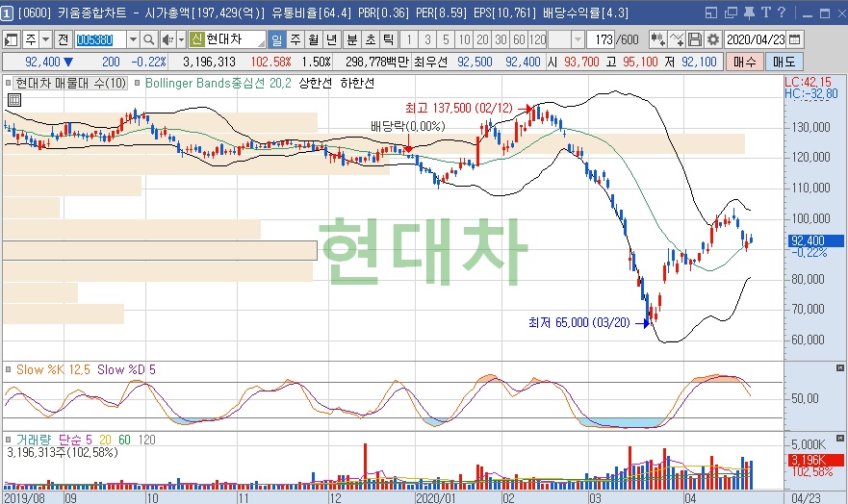848x504 pixels.
Task: Toggle the Bollinger Bands indicator marker
Action: [x=138, y=83]
